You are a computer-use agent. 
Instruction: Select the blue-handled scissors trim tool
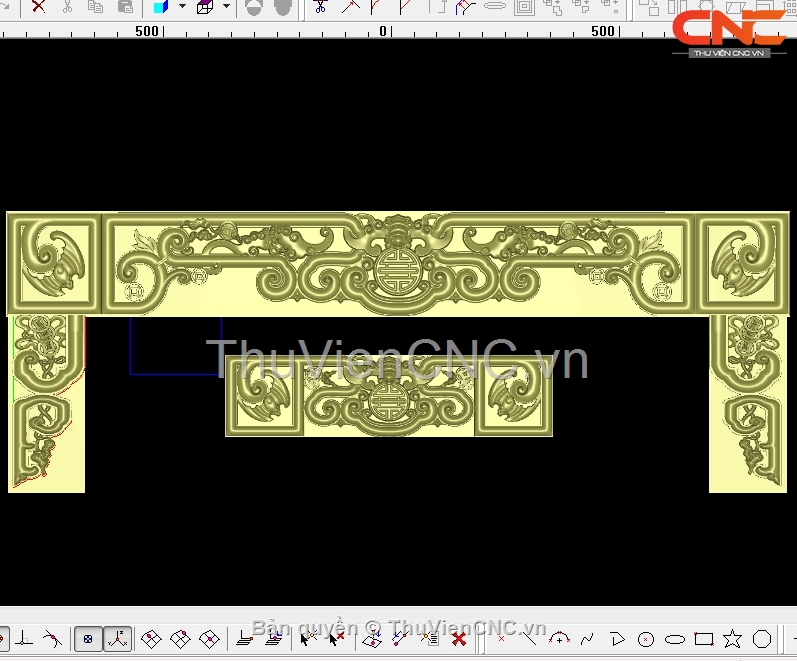point(320,6)
